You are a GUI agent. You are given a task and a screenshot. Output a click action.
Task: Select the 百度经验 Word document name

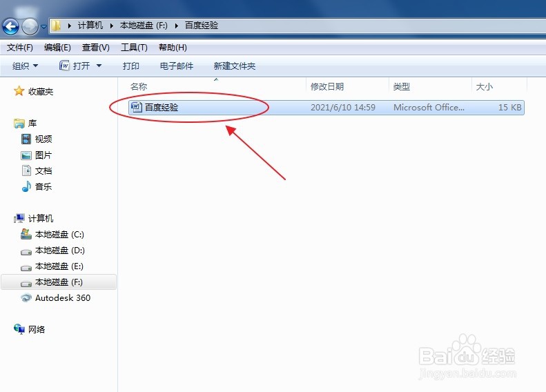coord(162,107)
